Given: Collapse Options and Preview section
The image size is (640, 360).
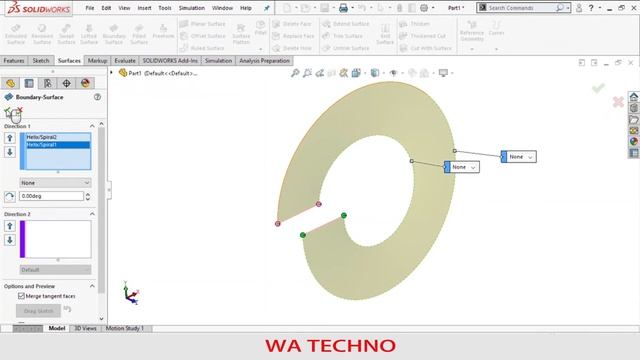Looking at the screenshot, I should [x=92, y=286].
